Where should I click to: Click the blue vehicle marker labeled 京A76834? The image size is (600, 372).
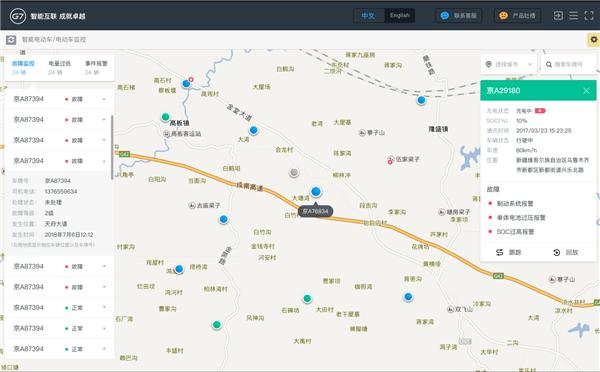pyautogui.click(x=316, y=191)
